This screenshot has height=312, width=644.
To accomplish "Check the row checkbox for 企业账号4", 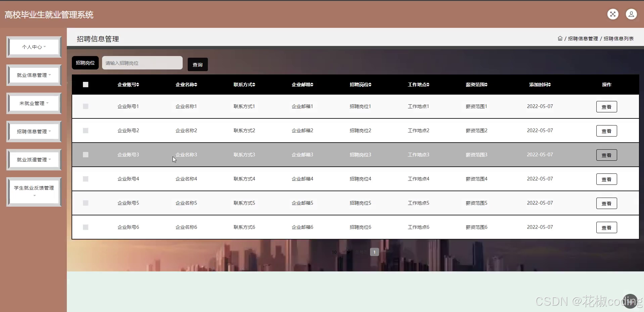I will (86, 179).
